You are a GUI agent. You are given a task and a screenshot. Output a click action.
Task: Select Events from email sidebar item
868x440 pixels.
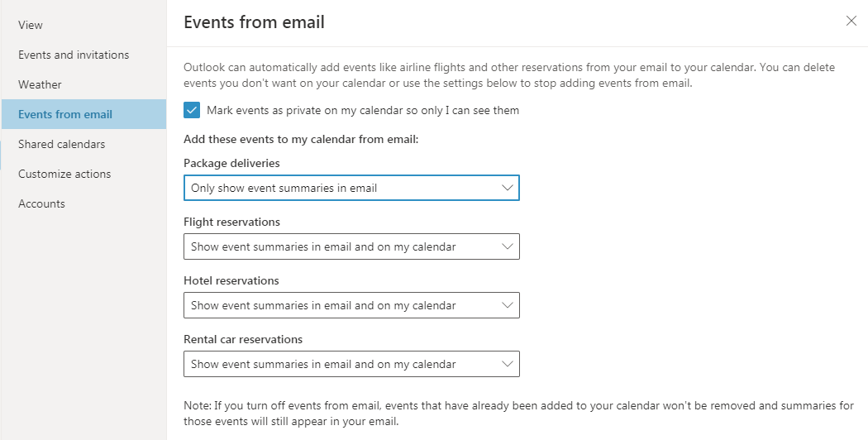(x=65, y=114)
